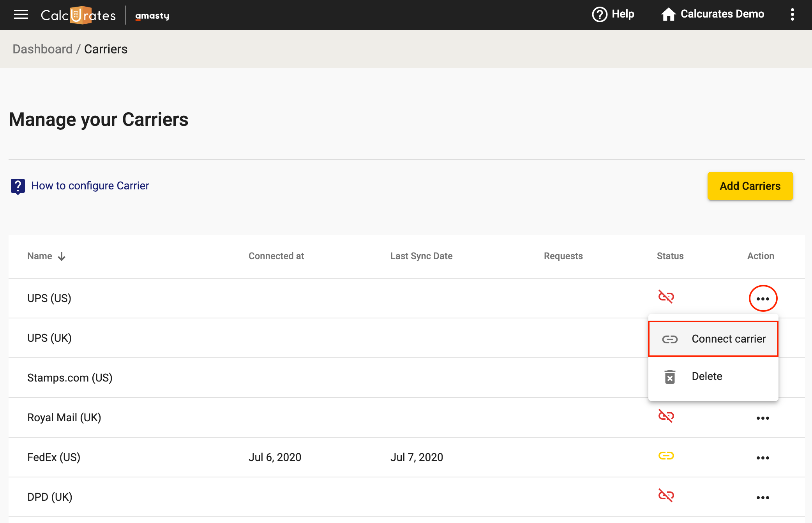Image resolution: width=812 pixels, height=523 pixels.
Task: Open the hamburger navigation menu
Action: (21, 15)
